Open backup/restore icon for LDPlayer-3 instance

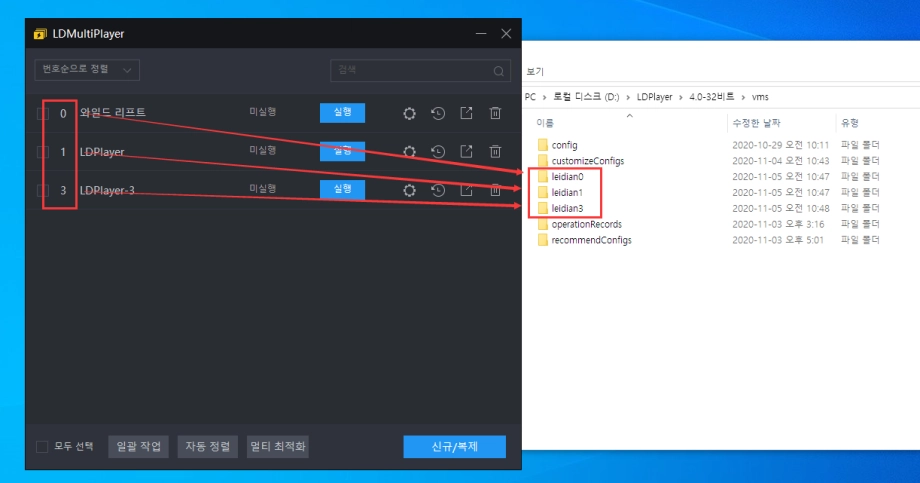click(x=438, y=190)
